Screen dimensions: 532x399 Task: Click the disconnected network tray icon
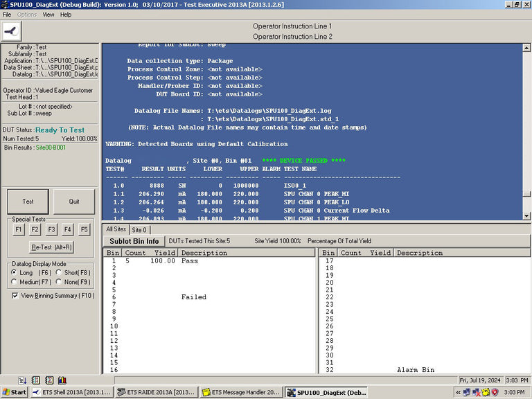(x=476, y=392)
